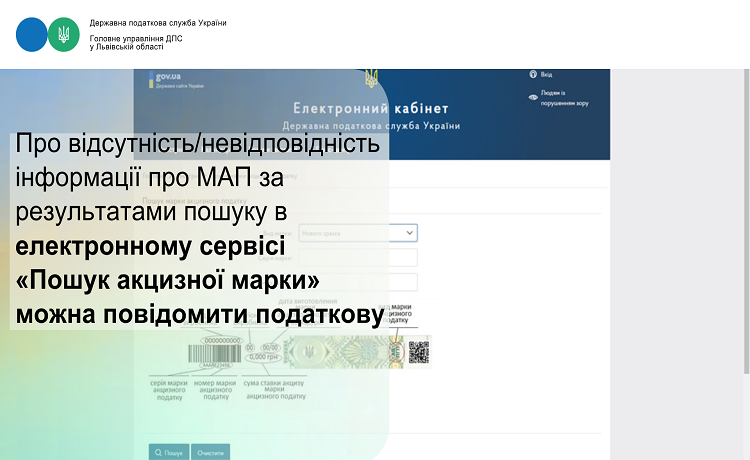The width and height of the screenshot is (750, 460).
Task: Click the Вхід login icon
Action: point(533,74)
